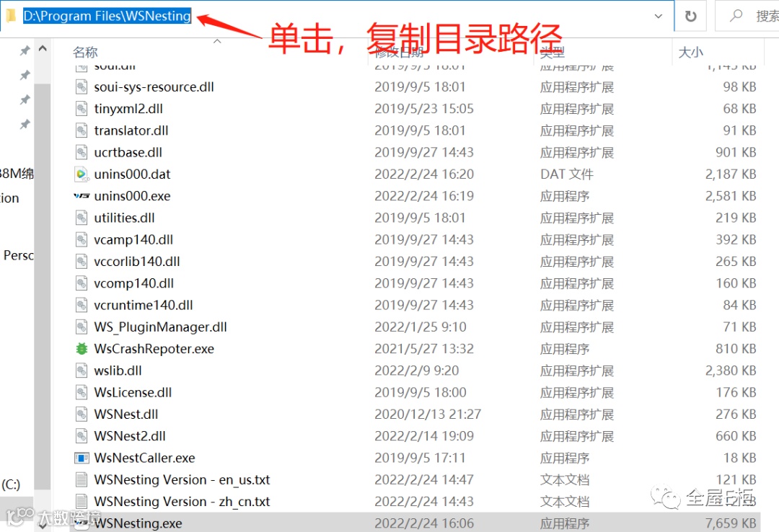Select file name utilities.dll
Screen dimensions: 779x532
click(x=124, y=218)
